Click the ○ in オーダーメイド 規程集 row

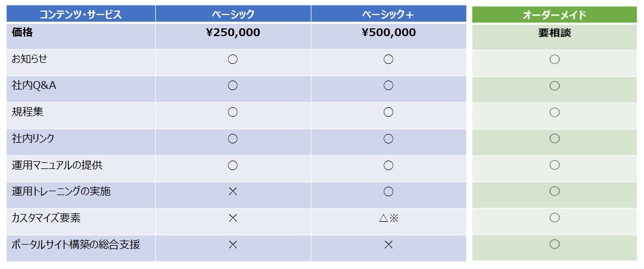[x=554, y=112]
